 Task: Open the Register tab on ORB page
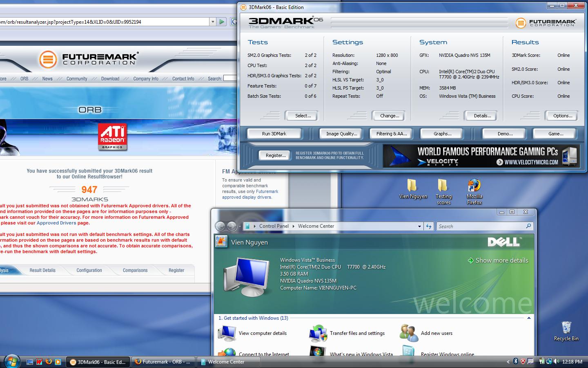tap(176, 270)
